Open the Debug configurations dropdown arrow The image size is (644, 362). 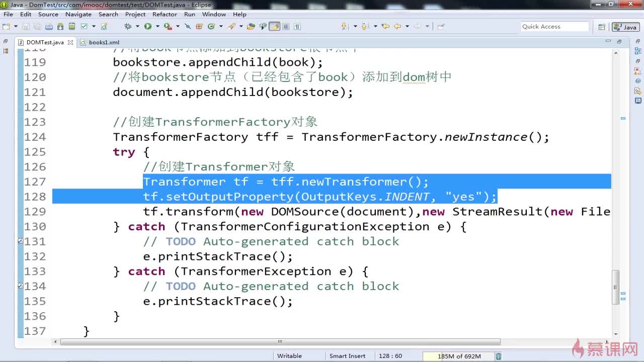(137, 26)
